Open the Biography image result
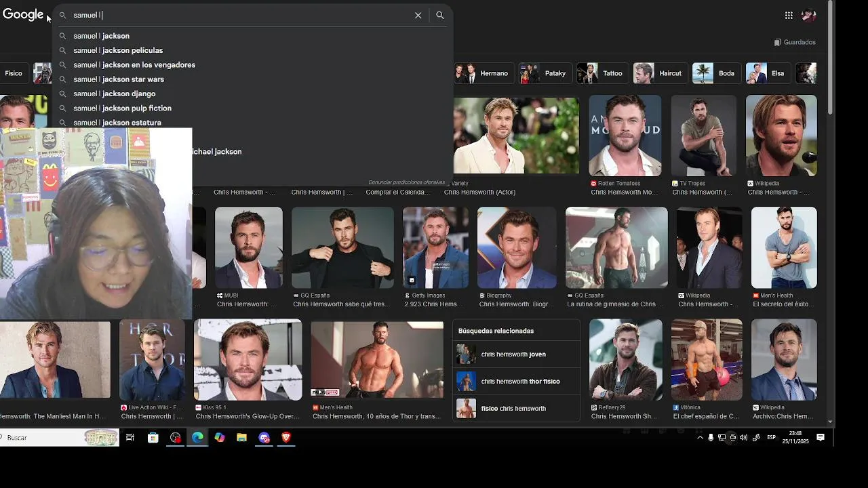This screenshot has height=488, width=868. tap(517, 247)
